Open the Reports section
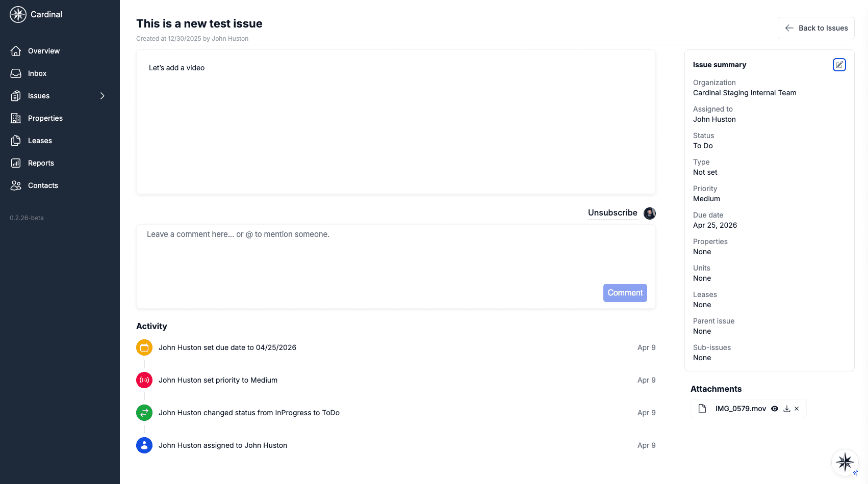Viewport: 868px width, 484px height. pos(41,163)
